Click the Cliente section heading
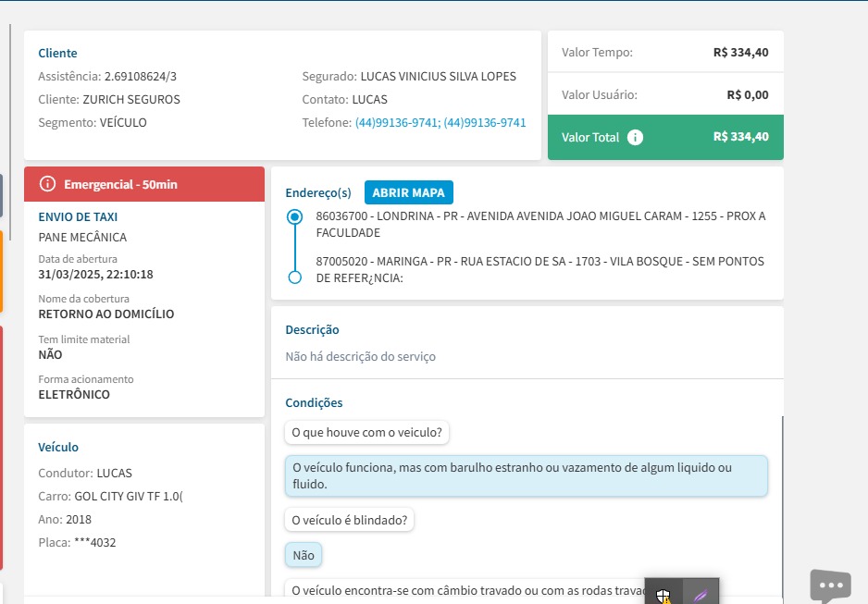 [x=57, y=53]
